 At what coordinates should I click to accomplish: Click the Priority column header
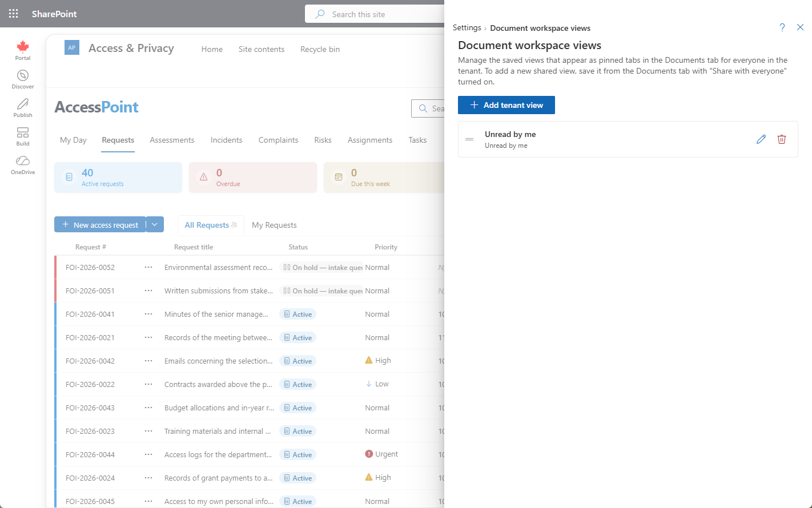(x=386, y=247)
